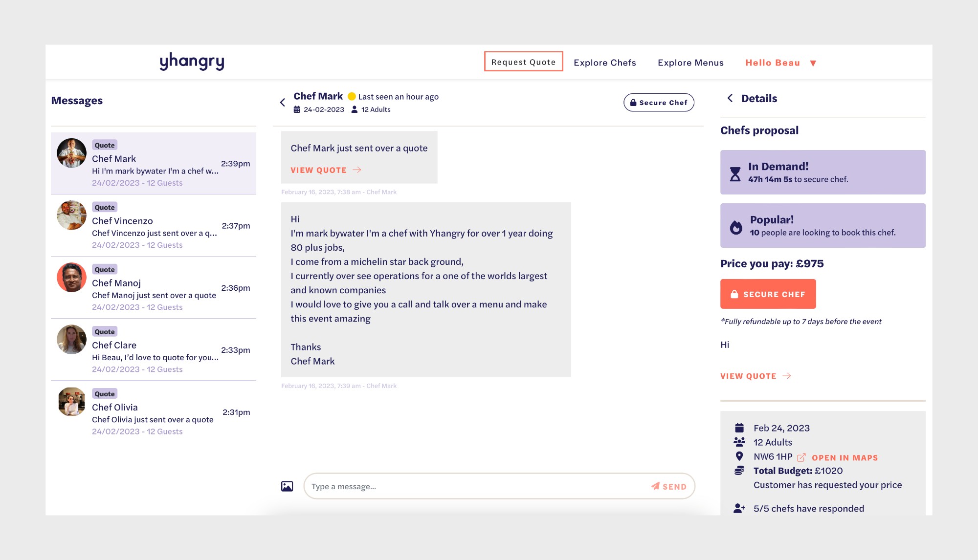Click the Chefs proposal heading
The height and width of the screenshot is (560, 978).
(x=759, y=130)
